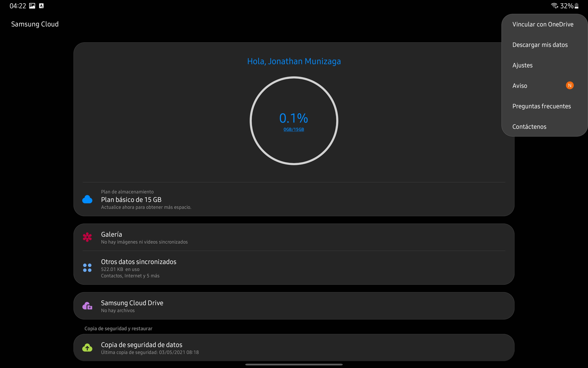
Task: Open Copia de seguridad de datos
Action: coord(294,348)
